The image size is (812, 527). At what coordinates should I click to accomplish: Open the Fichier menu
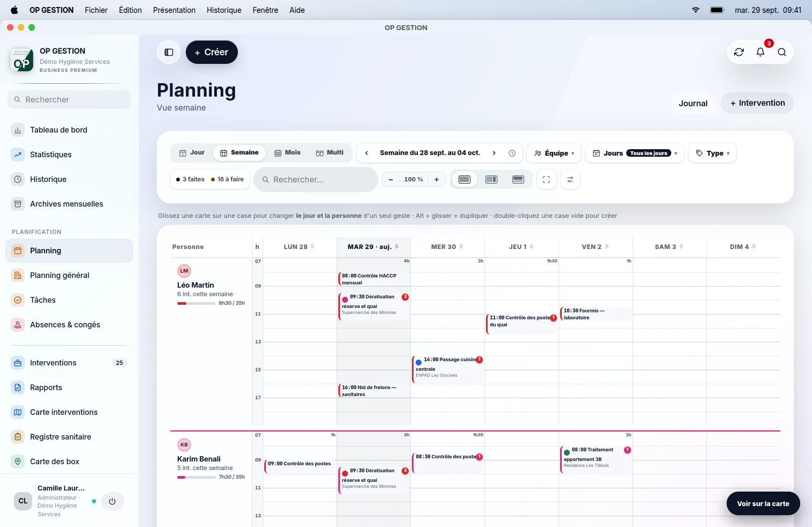pyautogui.click(x=96, y=10)
